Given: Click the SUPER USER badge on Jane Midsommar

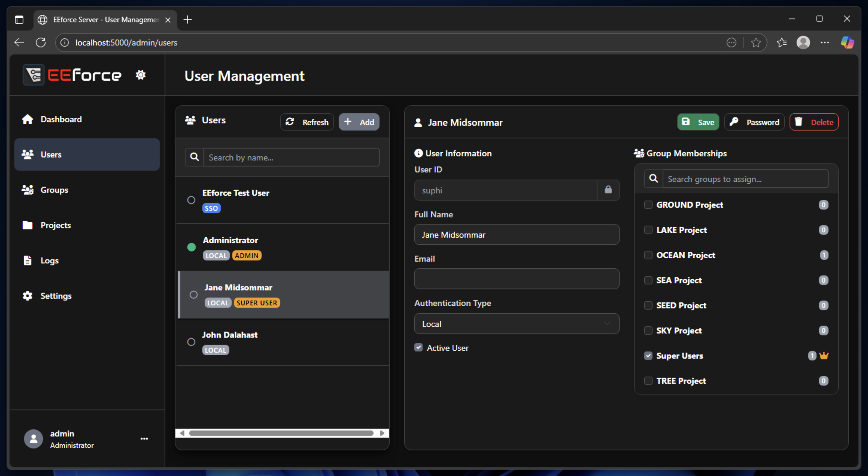Looking at the screenshot, I should click(x=257, y=303).
